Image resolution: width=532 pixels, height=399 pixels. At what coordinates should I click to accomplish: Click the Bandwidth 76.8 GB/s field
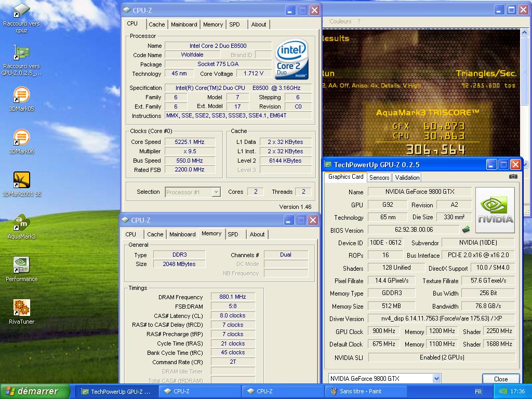pyautogui.click(x=488, y=306)
